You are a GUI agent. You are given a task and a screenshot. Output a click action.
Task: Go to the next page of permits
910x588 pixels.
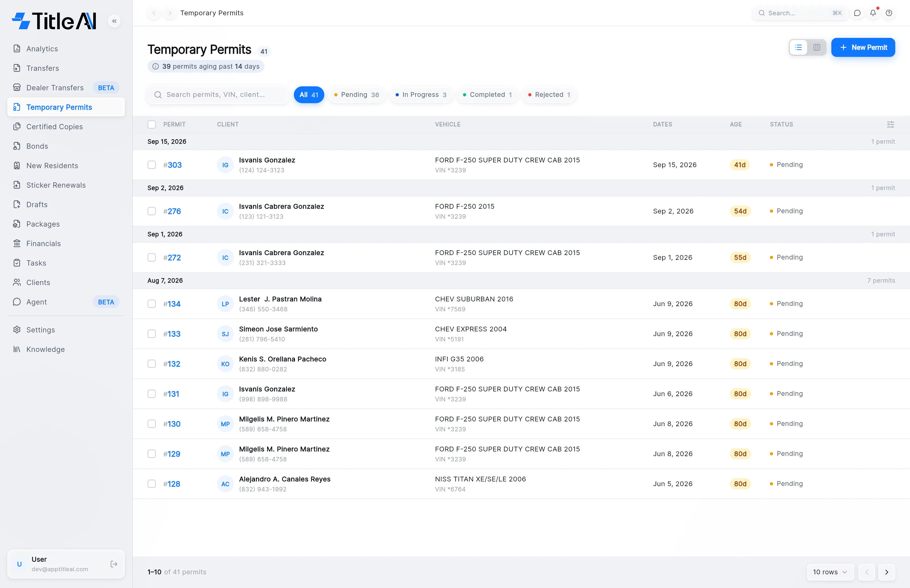coord(887,572)
